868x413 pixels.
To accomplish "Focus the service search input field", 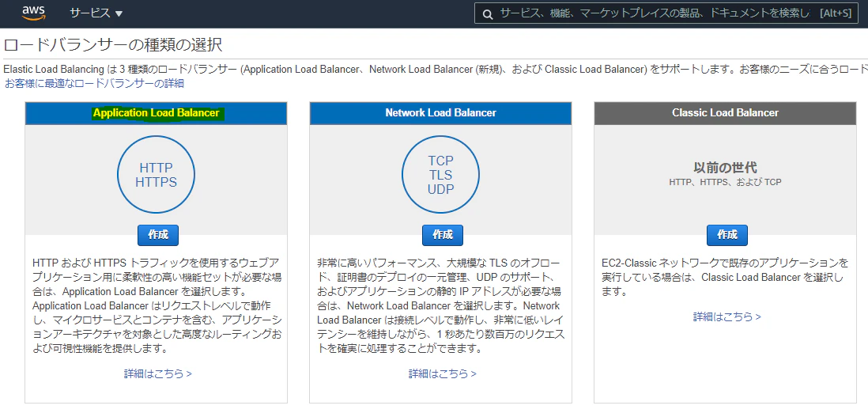I will (666, 13).
